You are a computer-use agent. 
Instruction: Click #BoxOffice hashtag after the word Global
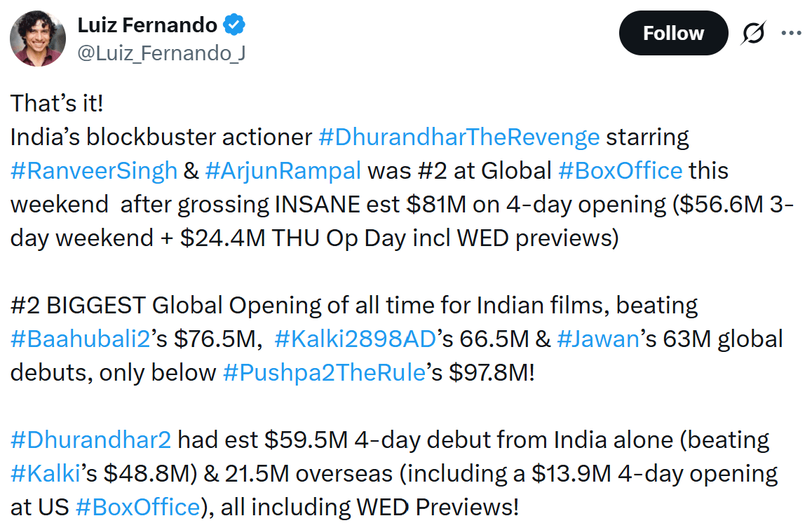[x=621, y=170]
